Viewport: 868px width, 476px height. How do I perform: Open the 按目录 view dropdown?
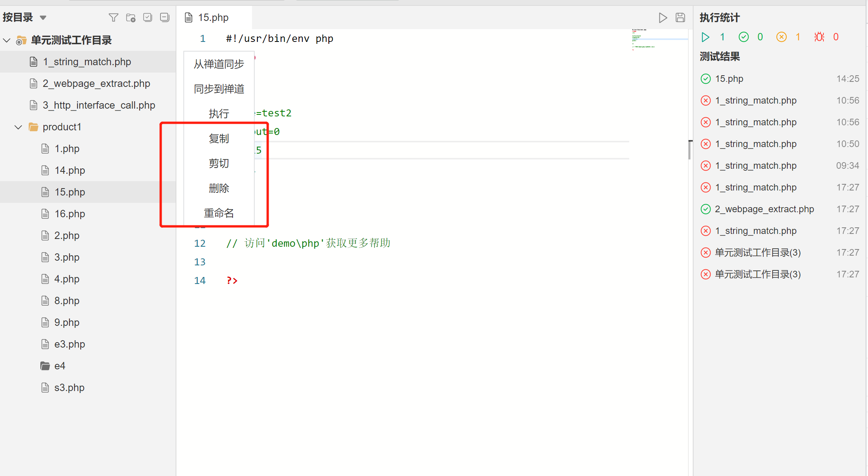(43, 17)
